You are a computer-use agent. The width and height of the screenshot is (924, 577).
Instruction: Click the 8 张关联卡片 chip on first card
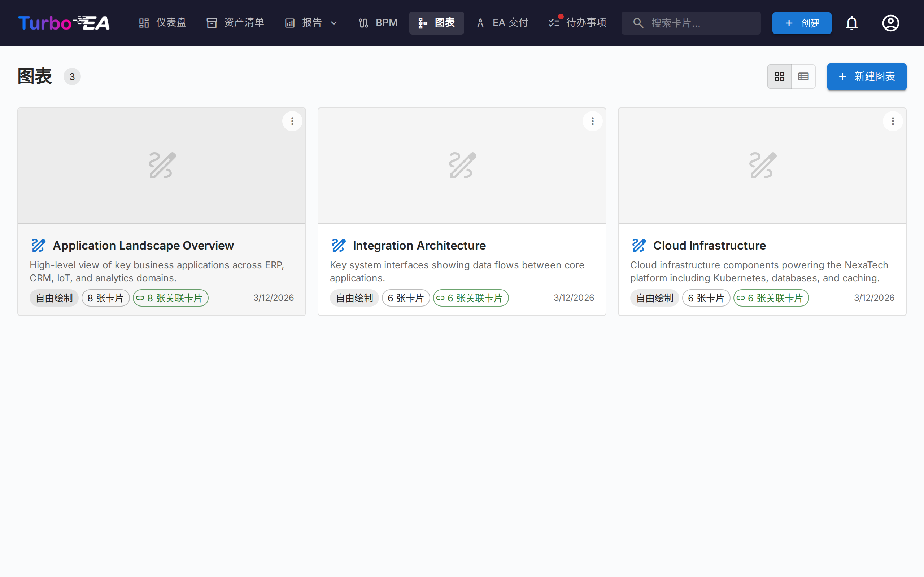tap(170, 298)
